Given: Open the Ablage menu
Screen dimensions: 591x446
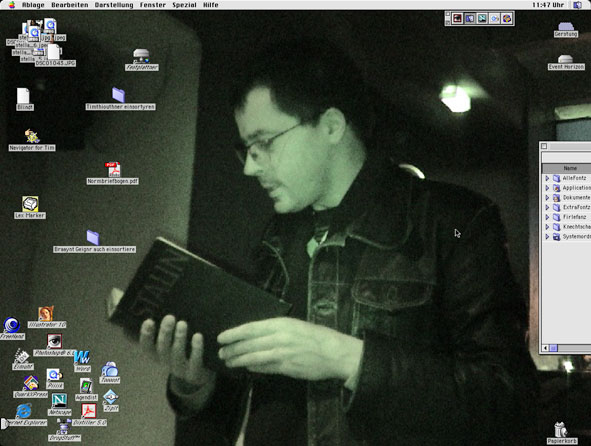Looking at the screenshot, I should (33, 5).
